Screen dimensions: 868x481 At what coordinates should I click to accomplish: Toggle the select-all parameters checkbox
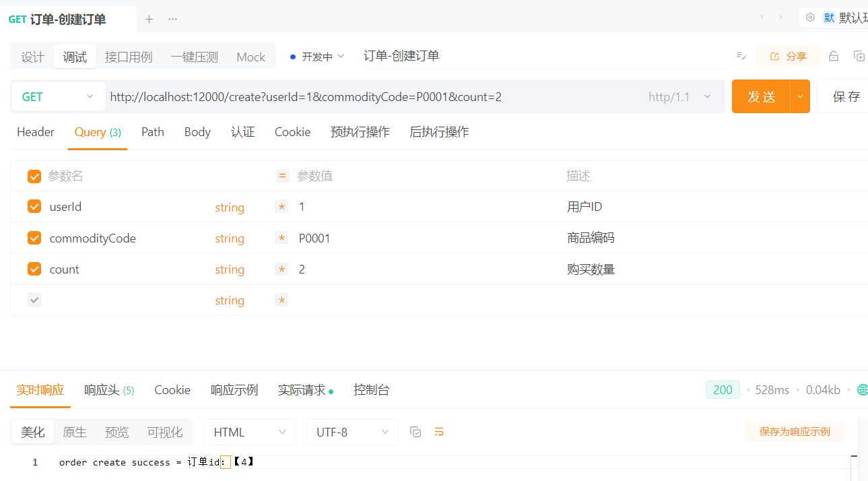[x=34, y=176]
